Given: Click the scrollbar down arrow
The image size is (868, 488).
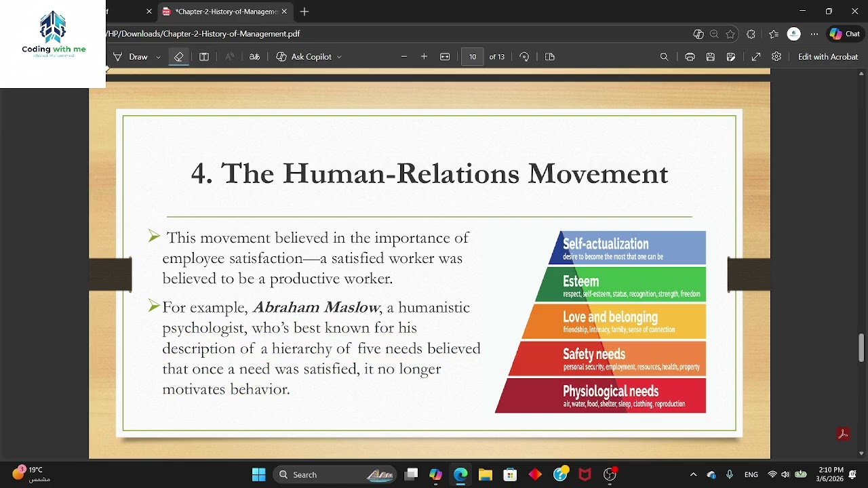Looking at the screenshot, I should 862,453.
